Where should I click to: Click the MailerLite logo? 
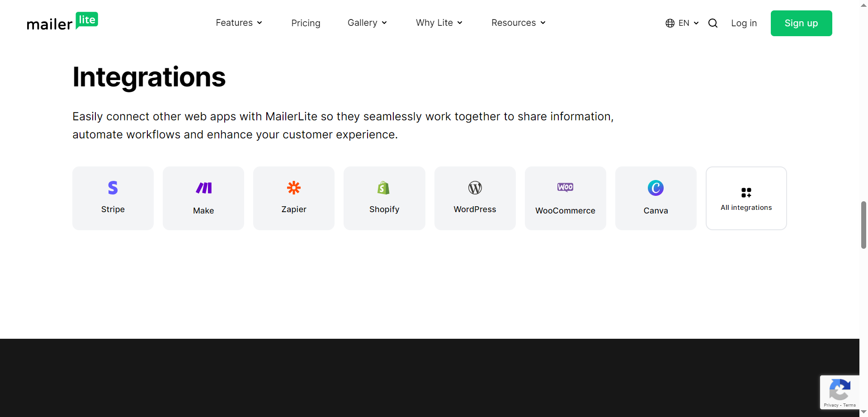[62, 21]
